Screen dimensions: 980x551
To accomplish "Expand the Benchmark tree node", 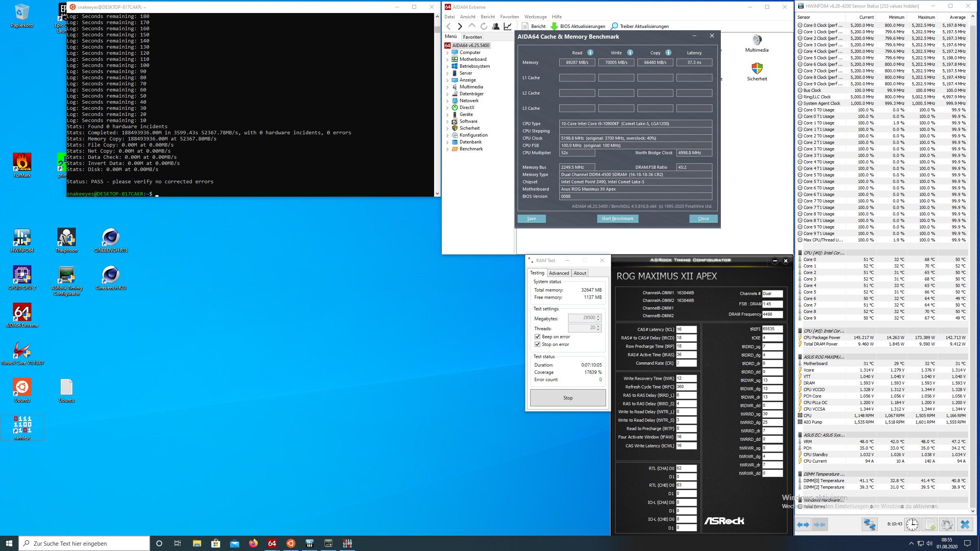I will pyautogui.click(x=447, y=149).
